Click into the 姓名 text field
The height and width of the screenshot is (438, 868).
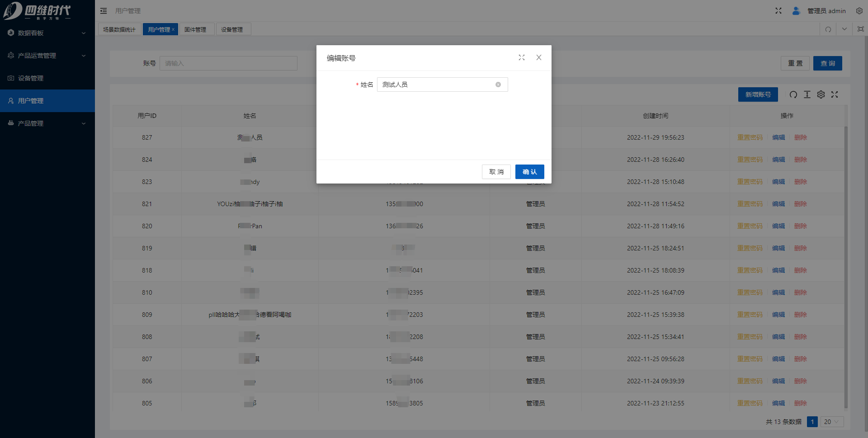coord(436,85)
